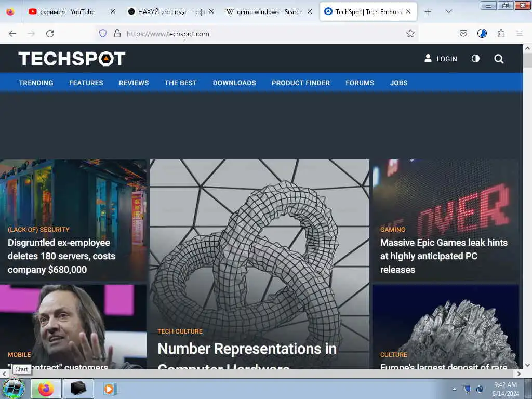Launch Windows Media Player from taskbar
This screenshot has height=399, width=532.
pyautogui.click(x=109, y=389)
